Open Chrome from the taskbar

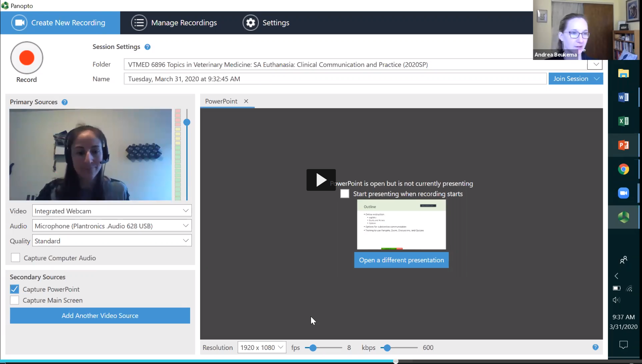pos(623,169)
